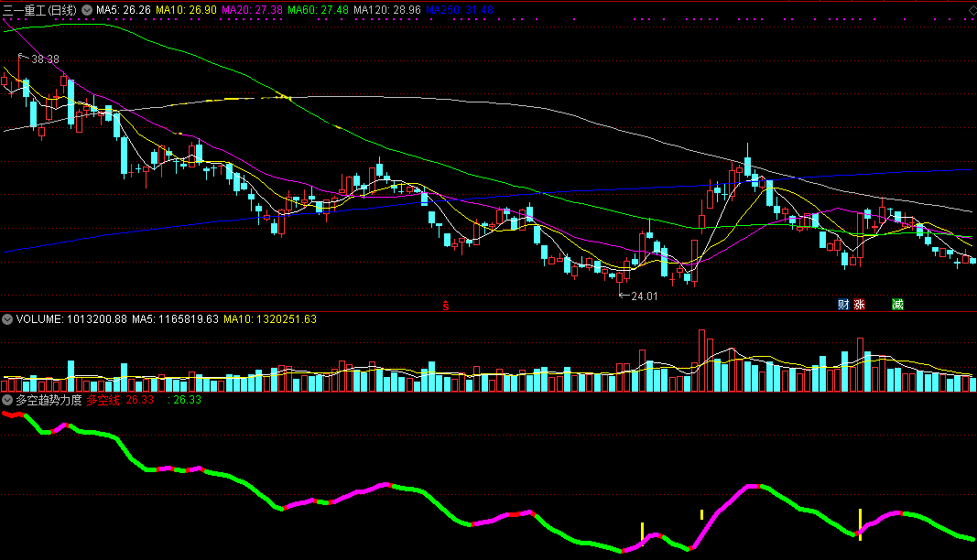Select the MA120: 28.96 label
This screenshot has width=977, height=560.
387,10
